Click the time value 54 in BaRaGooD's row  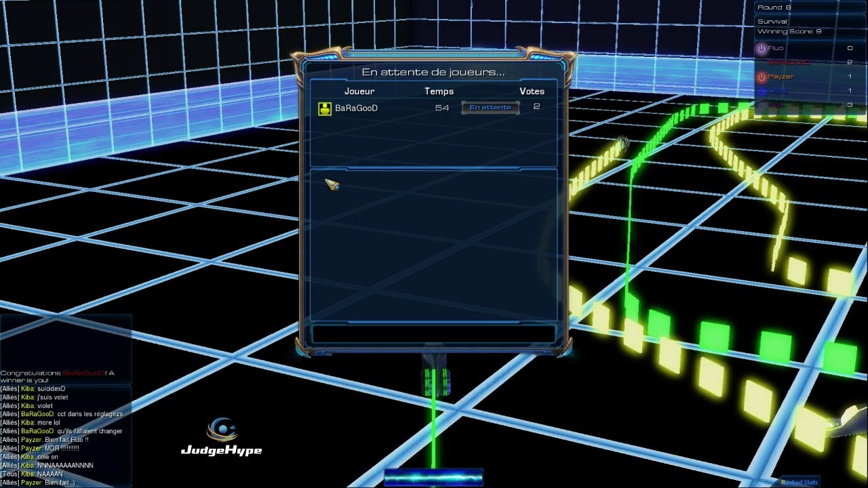tap(442, 108)
